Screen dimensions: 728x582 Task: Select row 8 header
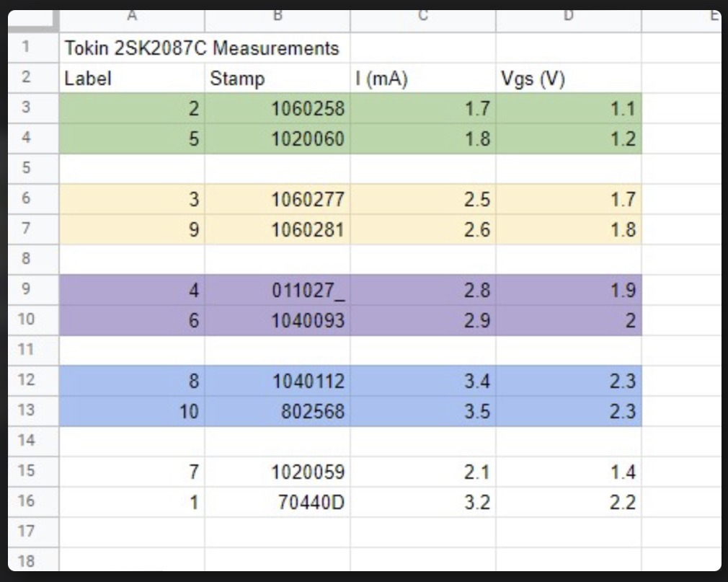click(33, 260)
